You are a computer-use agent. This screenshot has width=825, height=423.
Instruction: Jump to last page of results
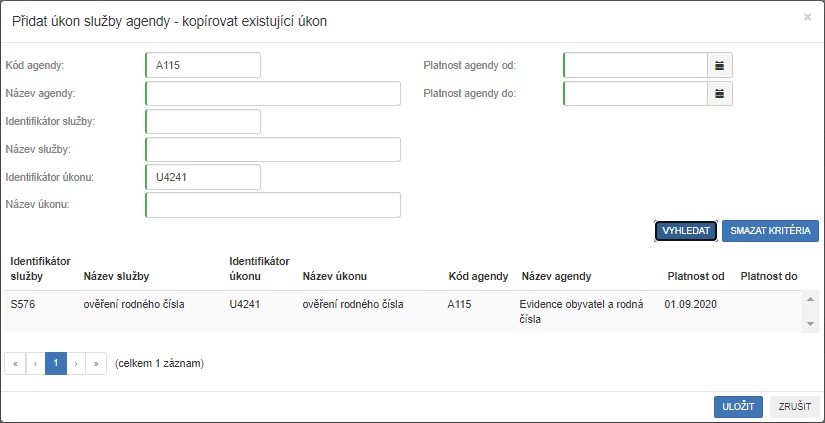[x=96, y=363]
